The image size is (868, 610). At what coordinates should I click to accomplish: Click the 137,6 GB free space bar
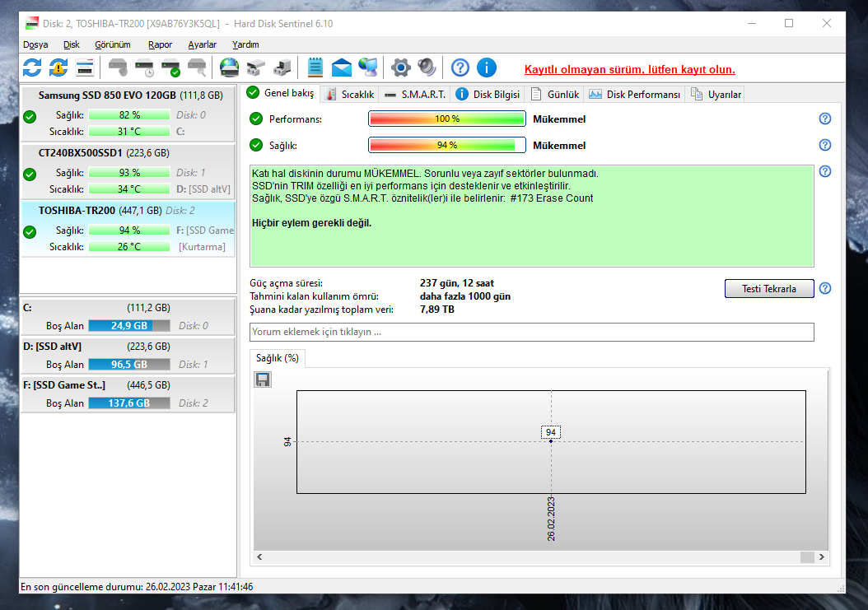129,403
